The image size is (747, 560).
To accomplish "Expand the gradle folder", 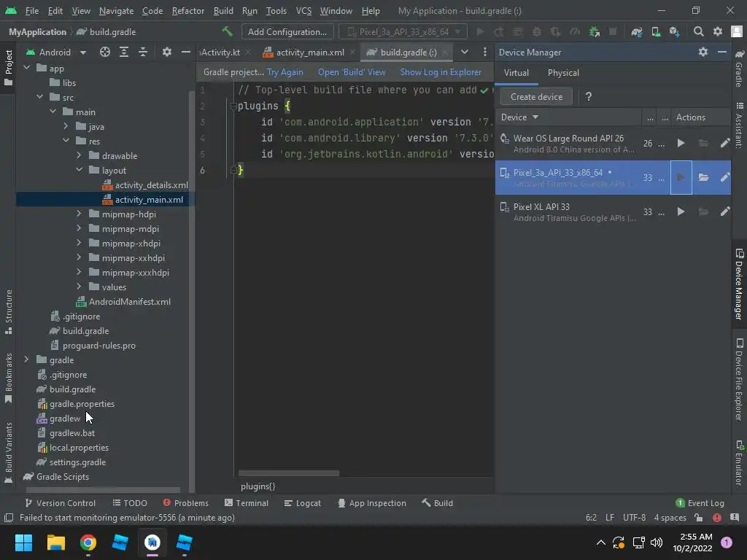I will (x=27, y=359).
